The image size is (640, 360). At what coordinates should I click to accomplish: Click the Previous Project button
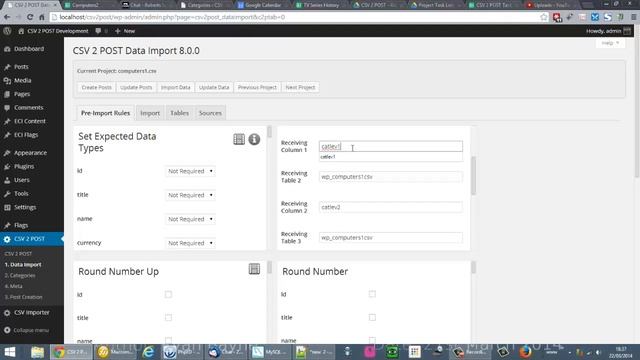click(x=257, y=87)
